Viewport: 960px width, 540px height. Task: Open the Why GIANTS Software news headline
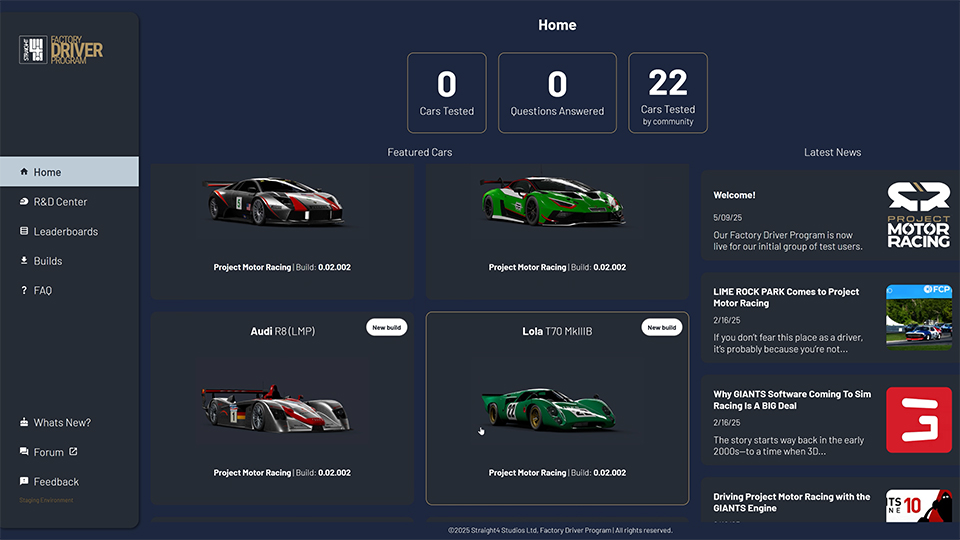point(792,400)
